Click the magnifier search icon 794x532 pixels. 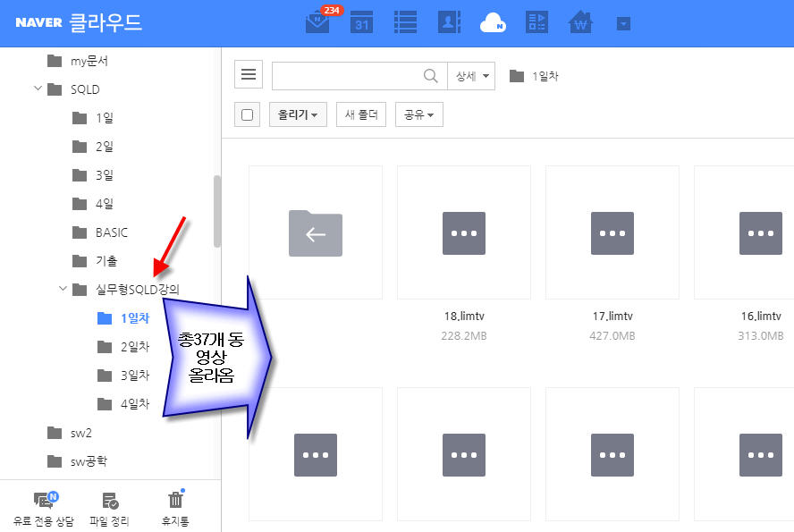pyautogui.click(x=430, y=76)
